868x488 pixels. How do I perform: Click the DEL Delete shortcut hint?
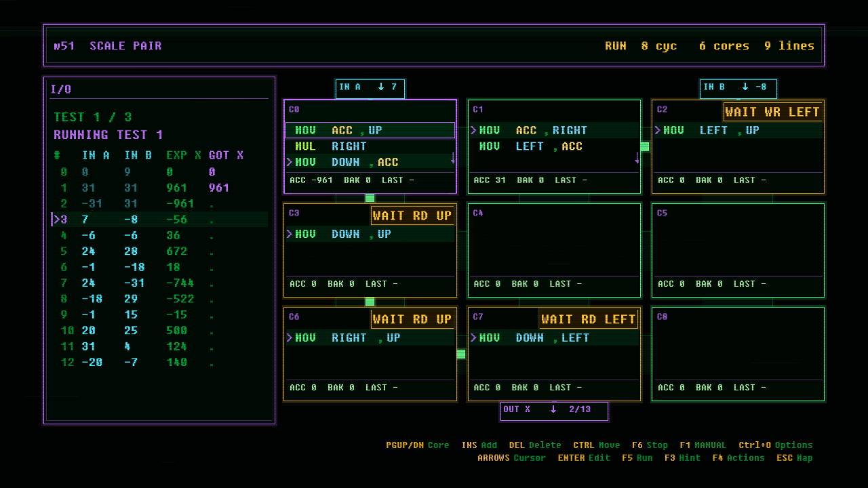pos(535,445)
